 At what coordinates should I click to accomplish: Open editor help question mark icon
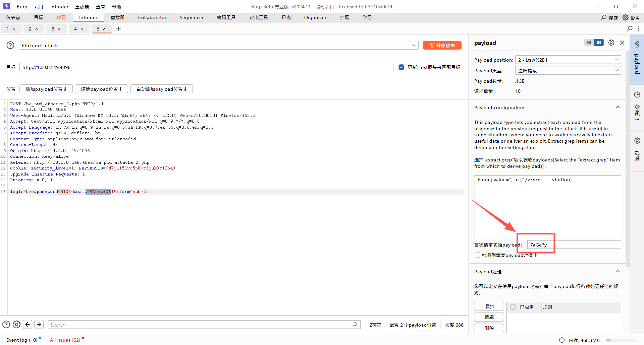click(6, 325)
